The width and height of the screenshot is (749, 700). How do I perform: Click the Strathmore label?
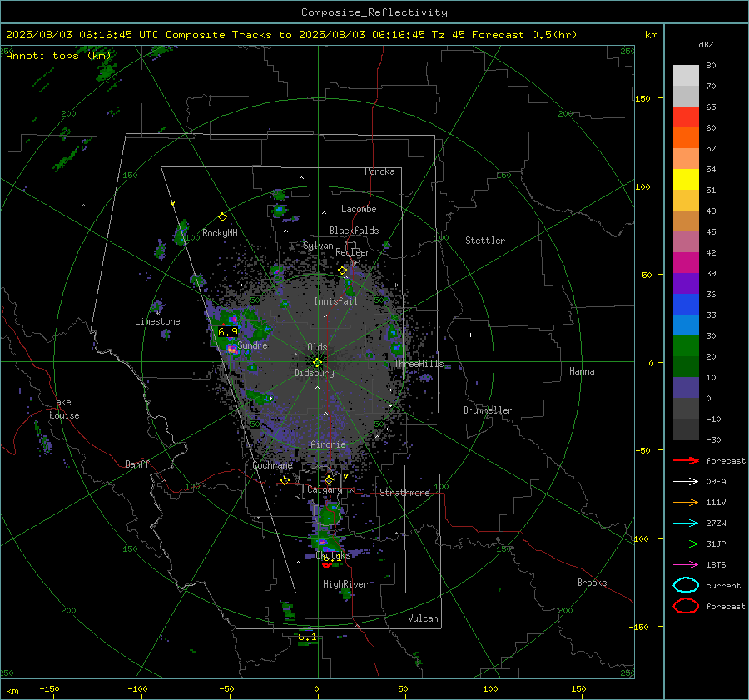tap(404, 493)
